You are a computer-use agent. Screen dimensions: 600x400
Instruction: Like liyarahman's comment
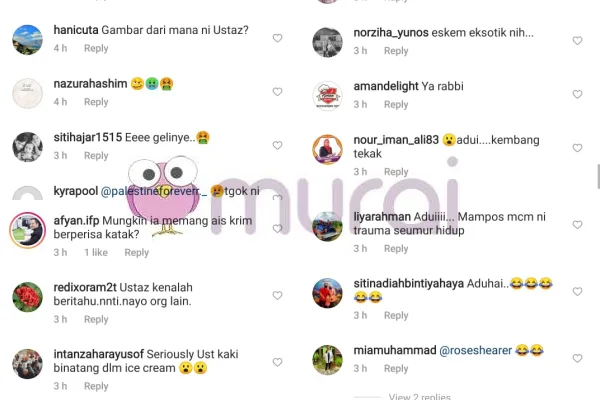[x=577, y=225]
